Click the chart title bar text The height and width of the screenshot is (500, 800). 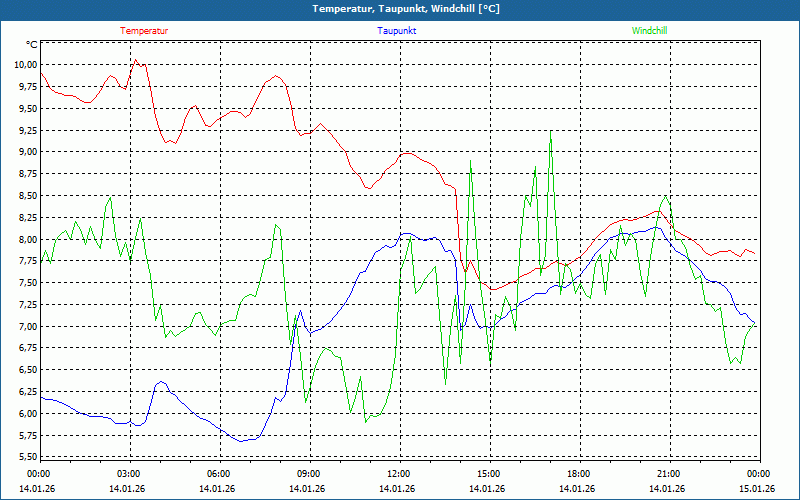pos(405,9)
